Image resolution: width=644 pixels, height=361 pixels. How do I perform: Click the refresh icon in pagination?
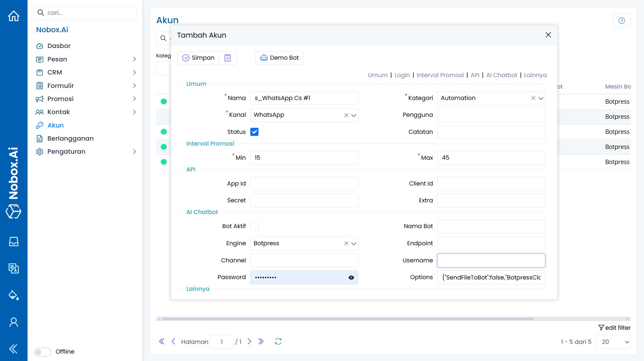point(278,342)
